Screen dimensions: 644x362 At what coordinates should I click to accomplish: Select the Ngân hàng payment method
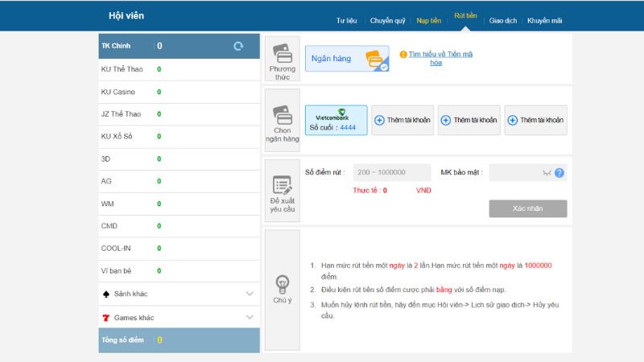[347, 59]
